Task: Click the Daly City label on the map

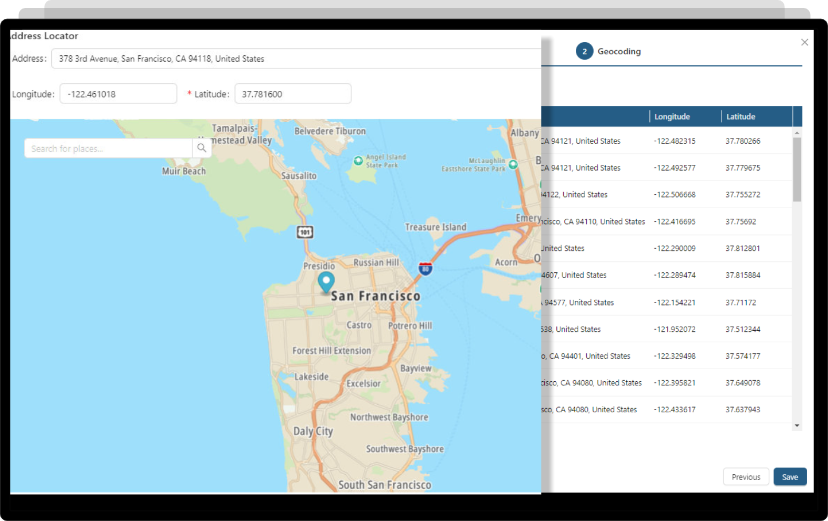Action: point(313,431)
